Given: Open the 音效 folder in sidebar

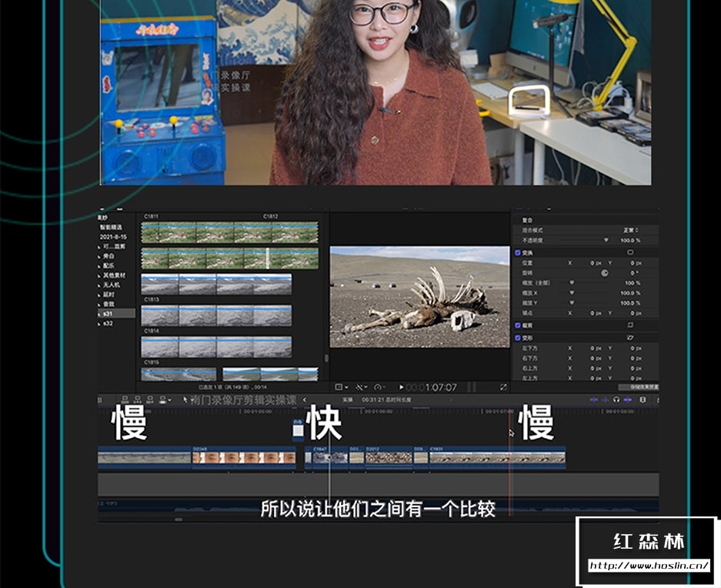Looking at the screenshot, I should [x=108, y=304].
